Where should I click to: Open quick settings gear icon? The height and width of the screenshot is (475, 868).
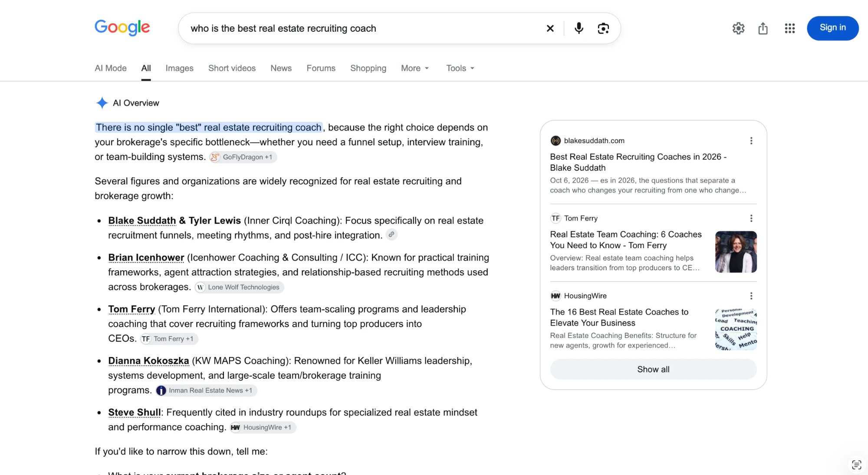(738, 28)
